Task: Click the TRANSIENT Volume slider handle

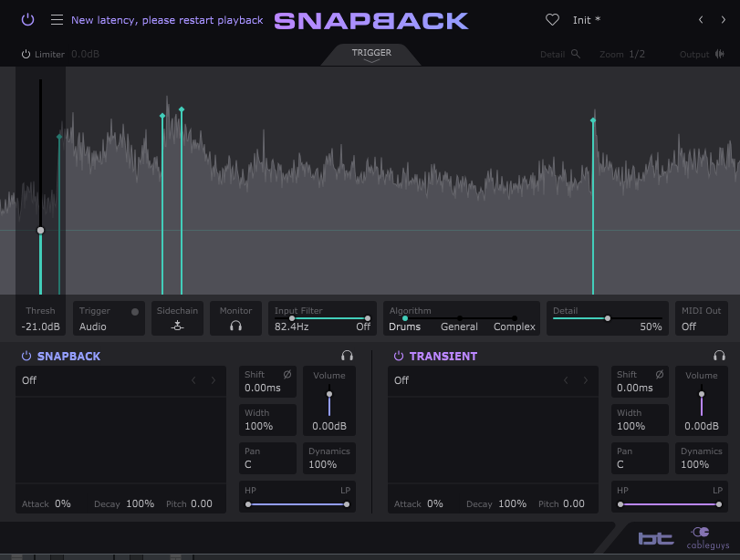Action: [x=702, y=394]
